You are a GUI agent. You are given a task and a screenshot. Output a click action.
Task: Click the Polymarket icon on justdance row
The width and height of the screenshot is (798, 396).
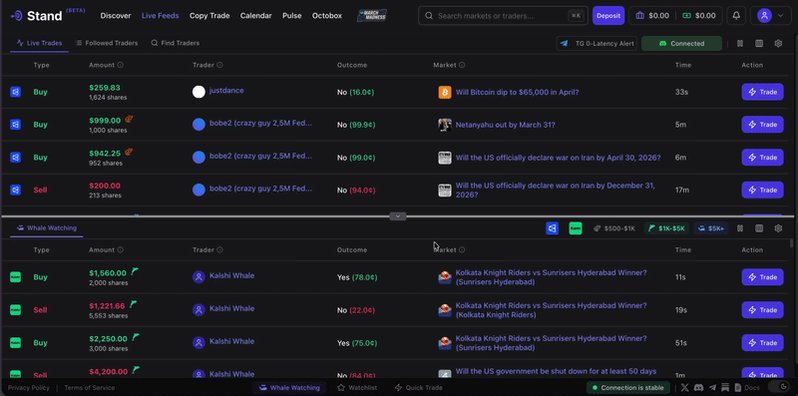pos(16,92)
